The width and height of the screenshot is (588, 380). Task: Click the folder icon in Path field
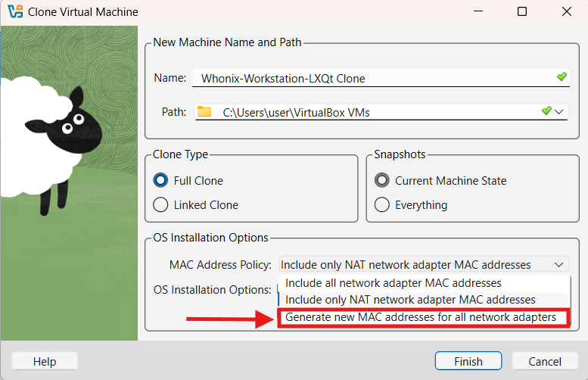(x=204, y=112)
